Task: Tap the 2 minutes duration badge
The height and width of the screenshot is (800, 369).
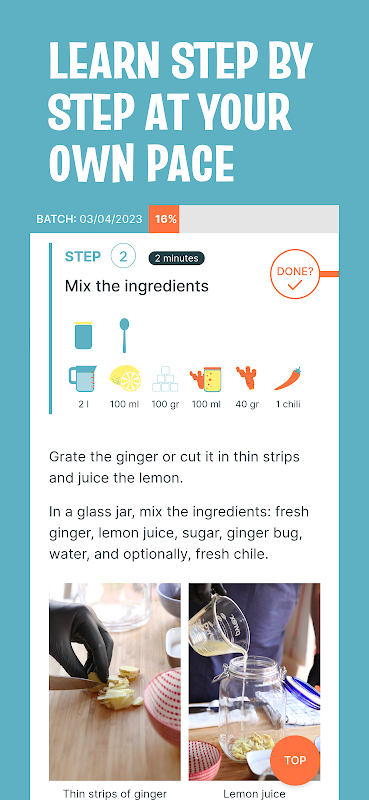Action: 177,258
